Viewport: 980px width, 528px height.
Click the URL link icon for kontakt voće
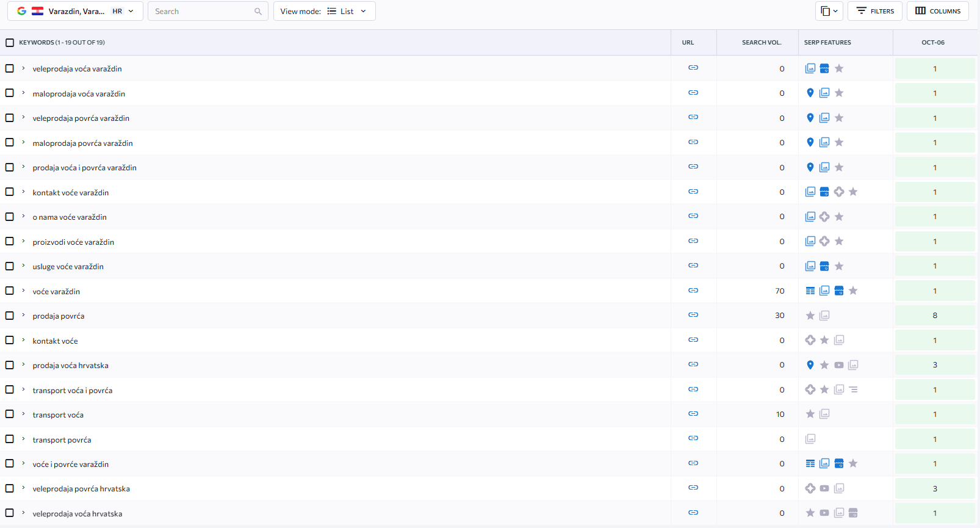click(x=693, y=340)
